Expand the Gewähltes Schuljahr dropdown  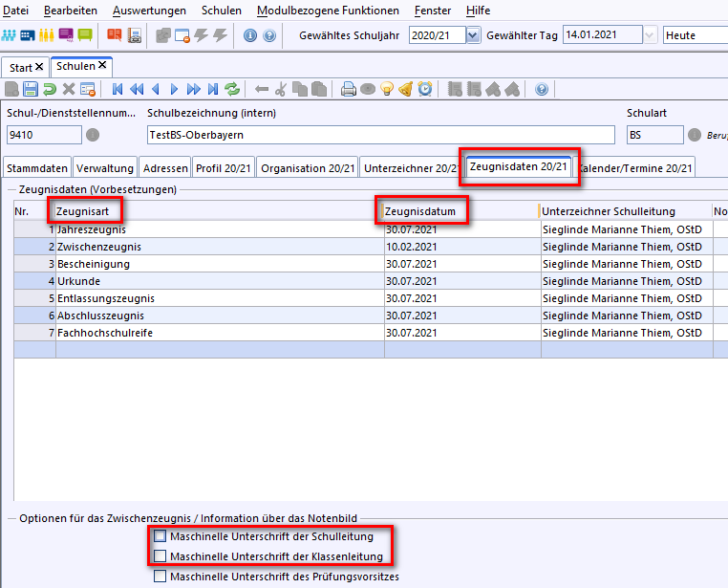(x=473, y=35)
